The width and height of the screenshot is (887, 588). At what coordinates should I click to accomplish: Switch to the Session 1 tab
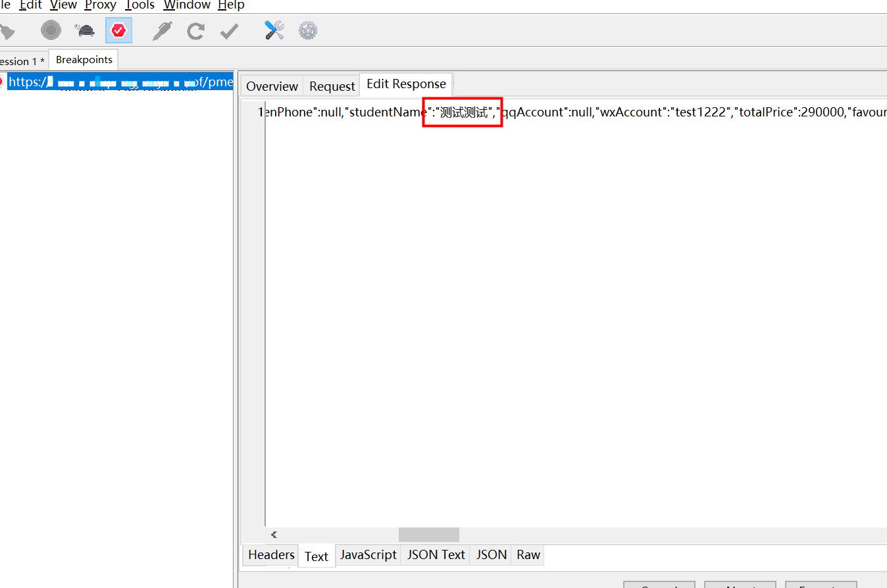[x=21, y=61]
